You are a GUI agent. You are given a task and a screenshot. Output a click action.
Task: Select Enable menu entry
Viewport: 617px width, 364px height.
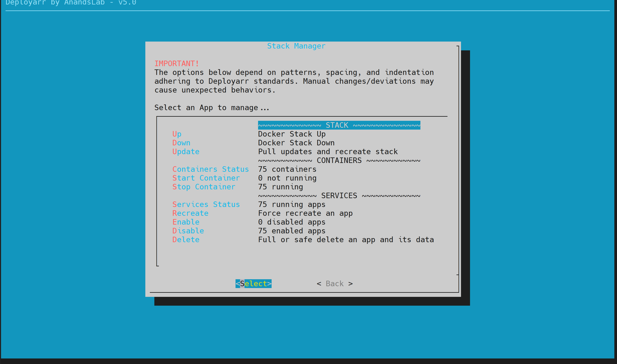[x=186, y=222]
